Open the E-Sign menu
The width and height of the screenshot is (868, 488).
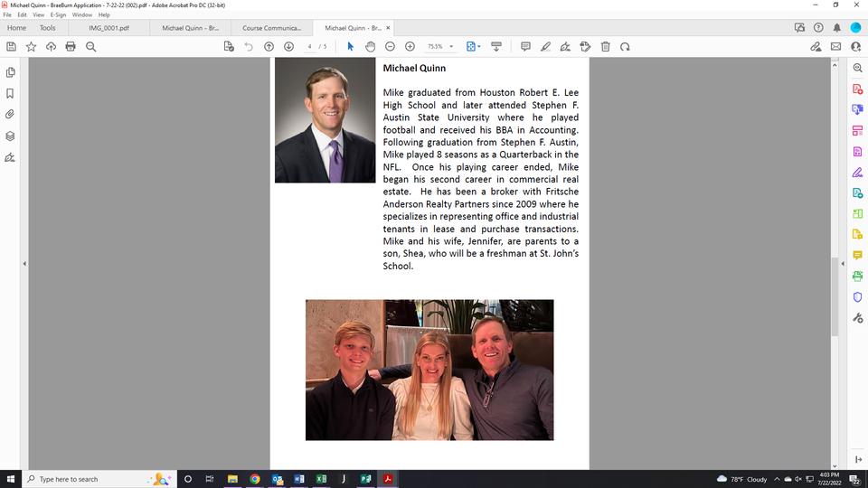58,15
